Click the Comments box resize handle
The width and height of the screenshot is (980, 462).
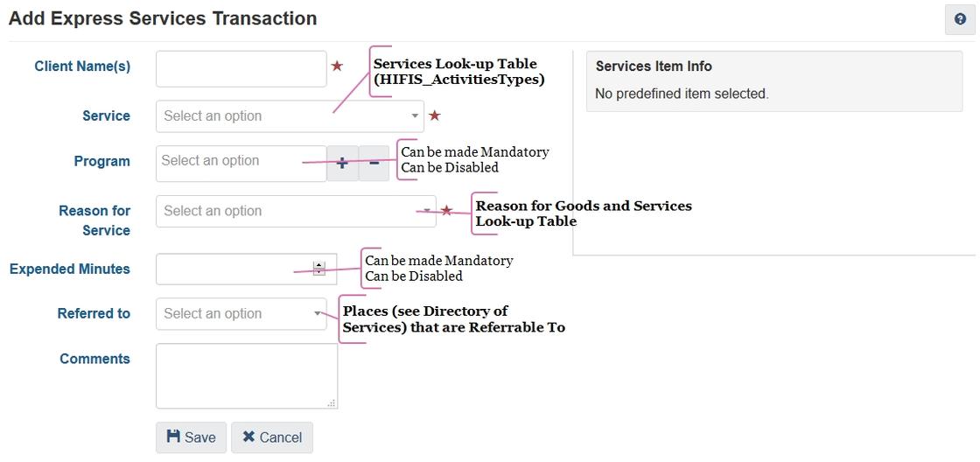(x=332, y=403)
